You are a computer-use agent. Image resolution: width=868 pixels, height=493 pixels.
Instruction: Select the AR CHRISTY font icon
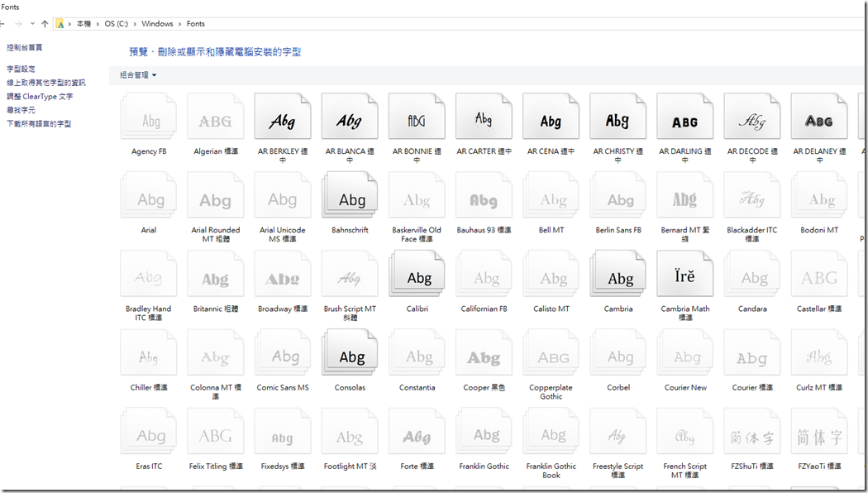(x=618, y=117)
